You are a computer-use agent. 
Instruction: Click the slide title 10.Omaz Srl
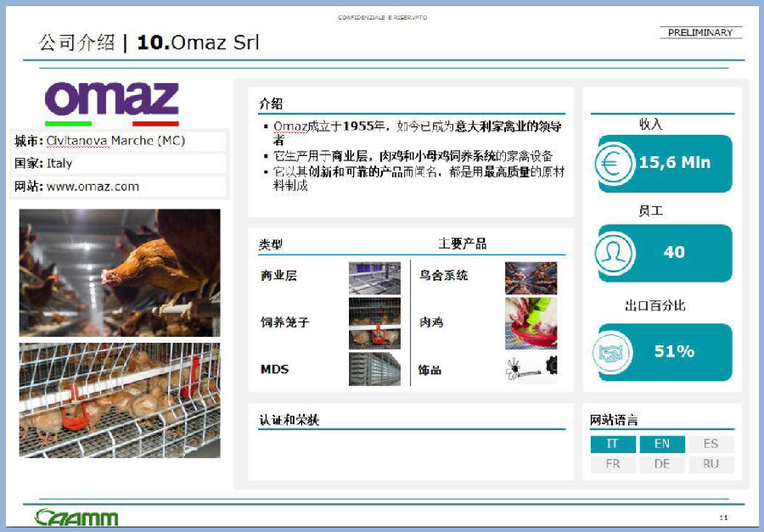point(198,42)
